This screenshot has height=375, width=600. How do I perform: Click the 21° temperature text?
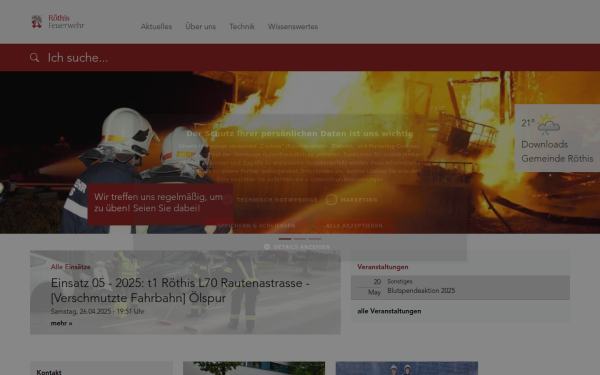point(528,123)
